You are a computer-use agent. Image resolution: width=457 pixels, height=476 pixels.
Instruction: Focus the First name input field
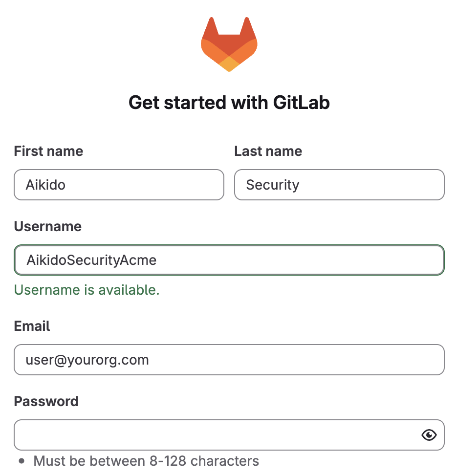tap(119, 185)
